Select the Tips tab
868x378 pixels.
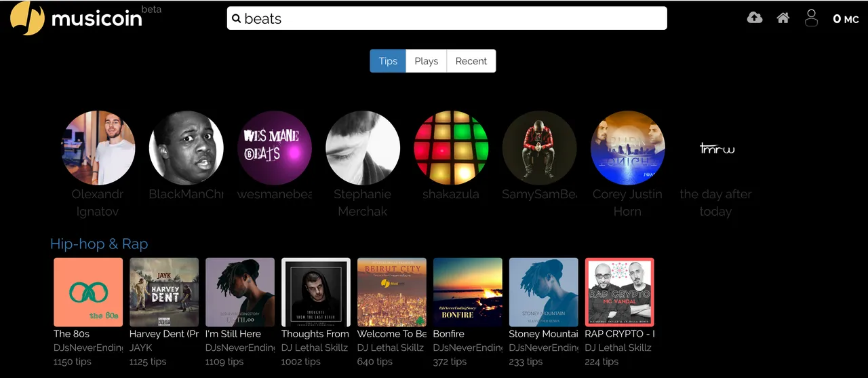388,61
